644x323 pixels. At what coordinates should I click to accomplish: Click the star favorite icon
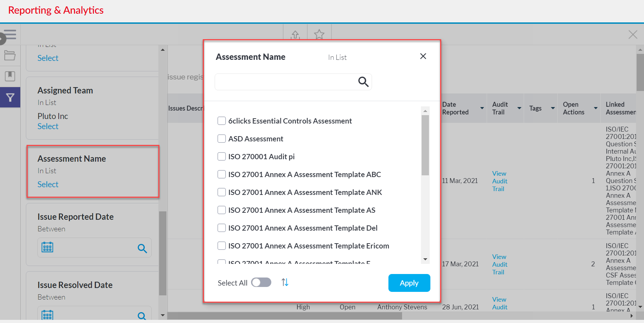coord(319,35)
